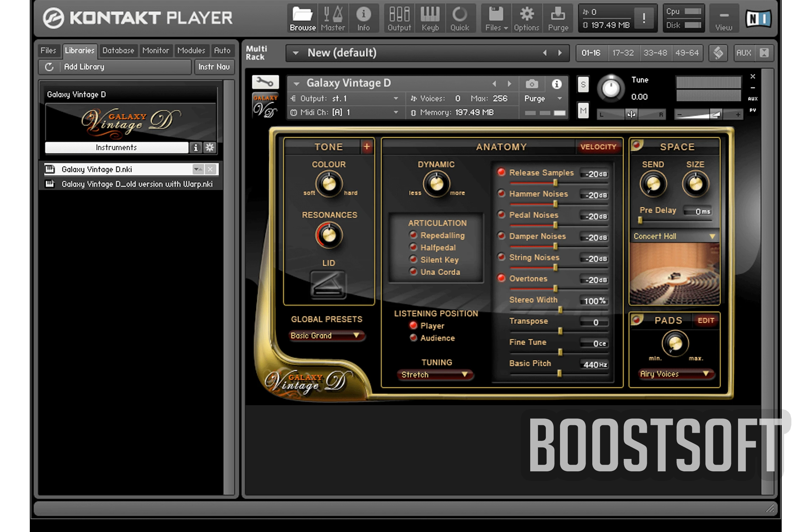Click the Tune knob

point(610,88)
